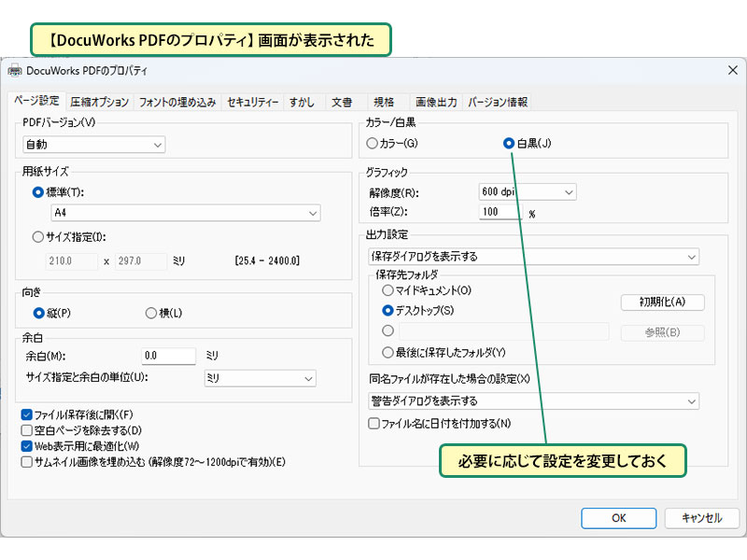747x560 pixels.
Task: Select the 画像出力 tab
Action: tap(436, 102)
